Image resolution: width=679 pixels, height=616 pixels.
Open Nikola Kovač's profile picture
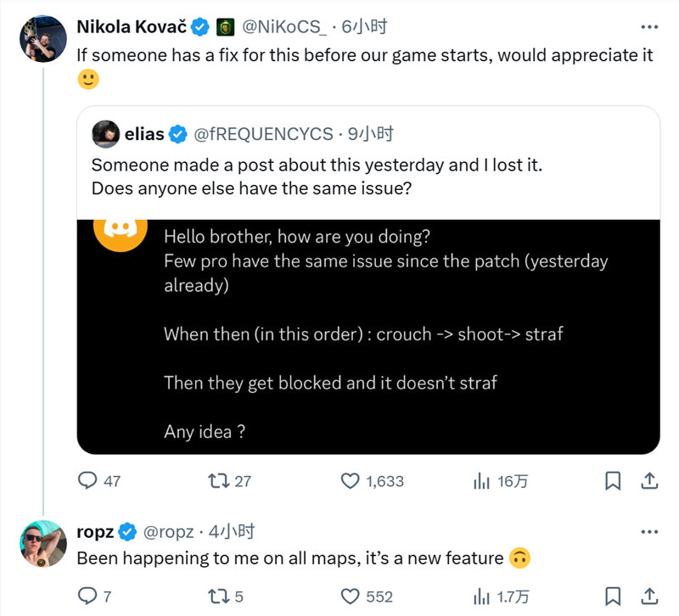tap(43, 39)
